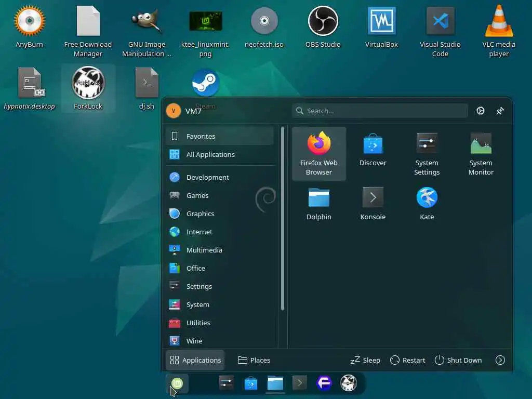Launch Dolphin file manager from favorites

(319, 204)
